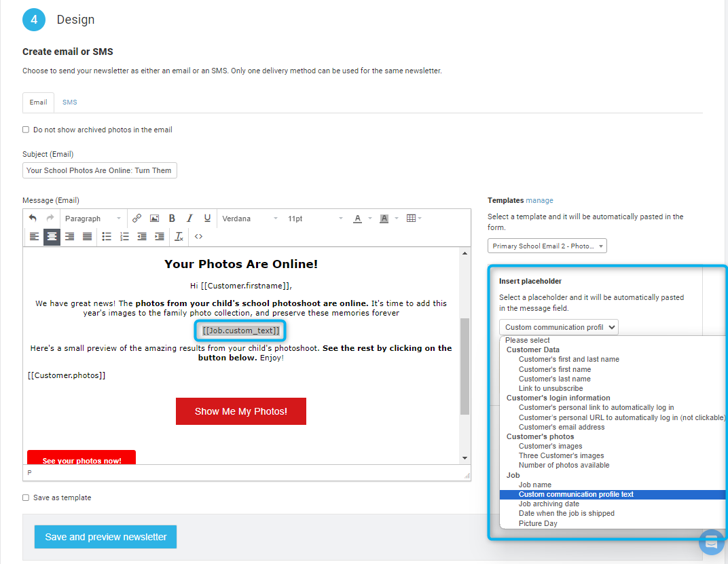Tick the Save as template checkbox
The height and width of the screenshot is (564, 728).
point(26,497)
